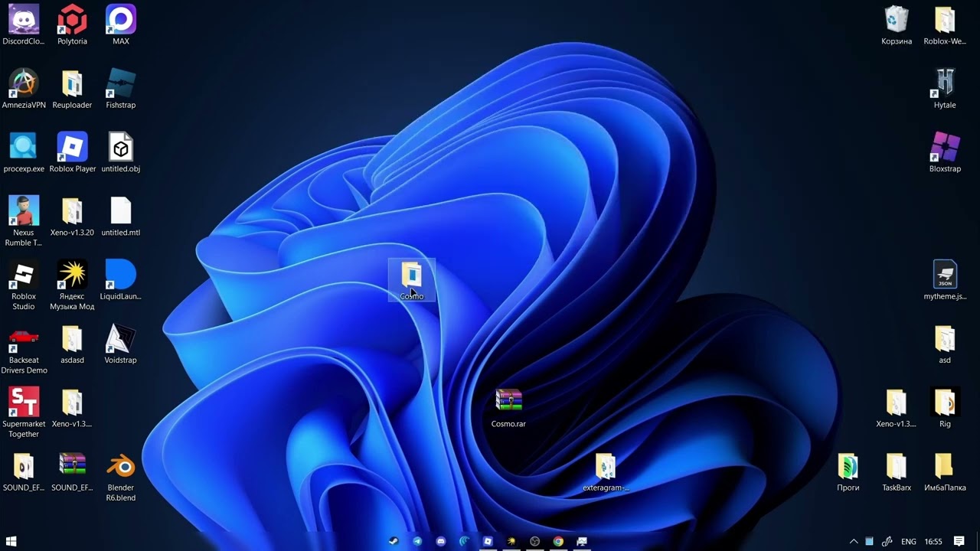Viewport: 980px width, 551px height.
Task: Select the Voidstrap shortcut
Action: tap(121, 344)
